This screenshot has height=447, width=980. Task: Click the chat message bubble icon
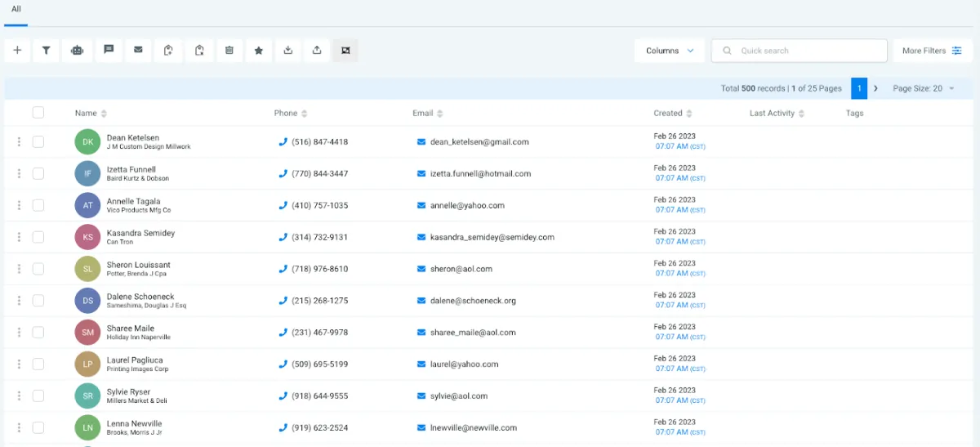[108, 51]
